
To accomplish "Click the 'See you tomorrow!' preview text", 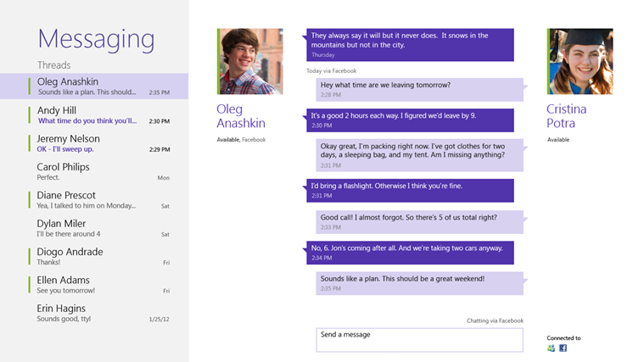I will (65, 291).
